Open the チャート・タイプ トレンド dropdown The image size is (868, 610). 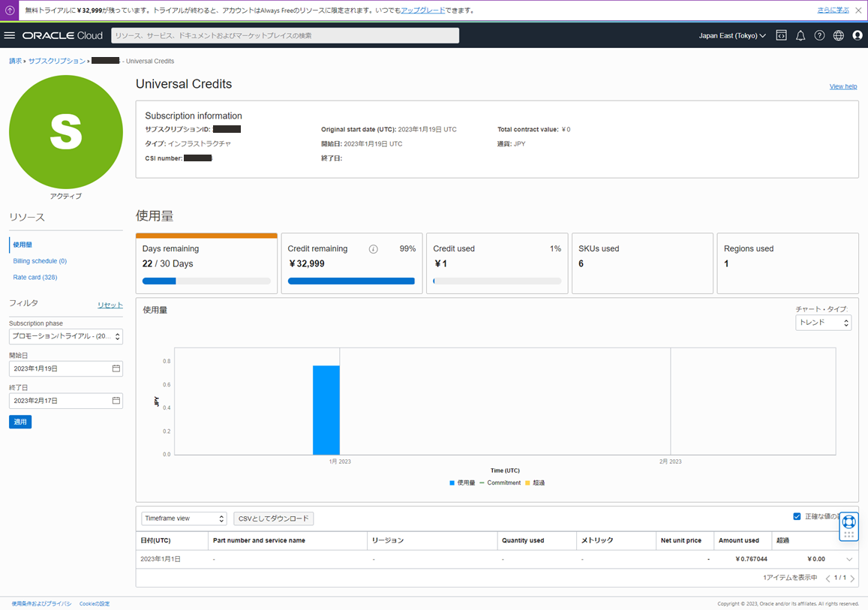click(x=823, y=322)
